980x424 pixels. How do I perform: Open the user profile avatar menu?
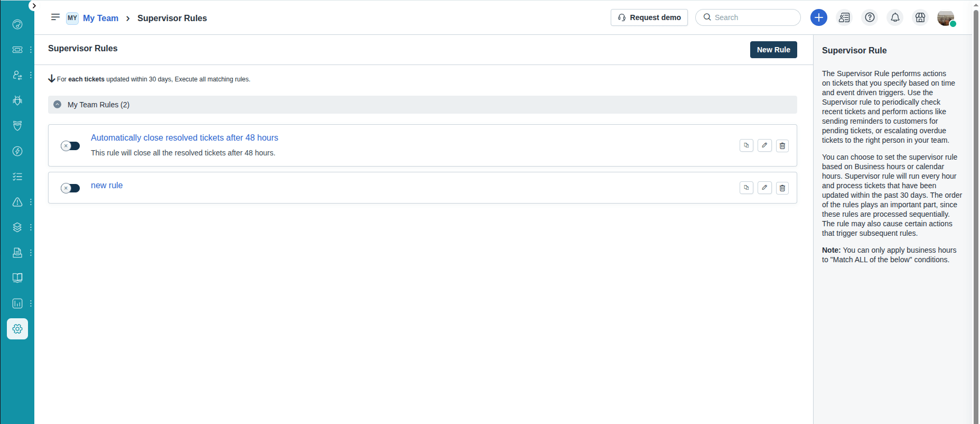point(945,17)
